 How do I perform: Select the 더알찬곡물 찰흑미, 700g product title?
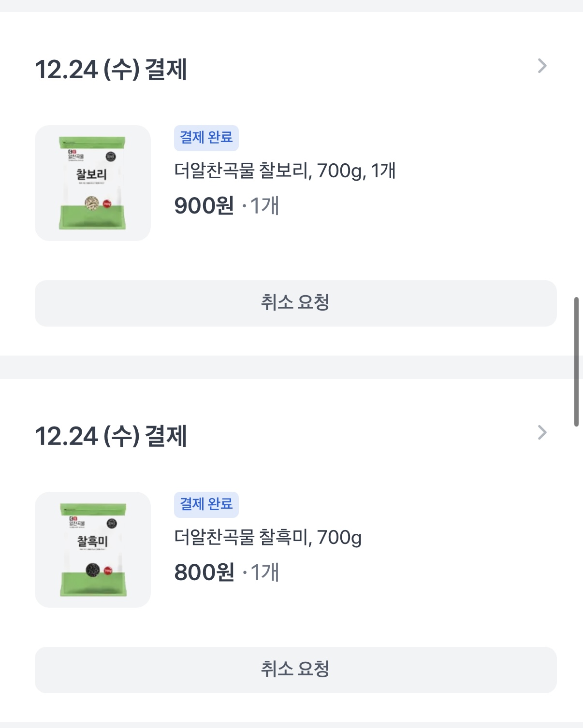pyautogui.click(x=268, y=537)
